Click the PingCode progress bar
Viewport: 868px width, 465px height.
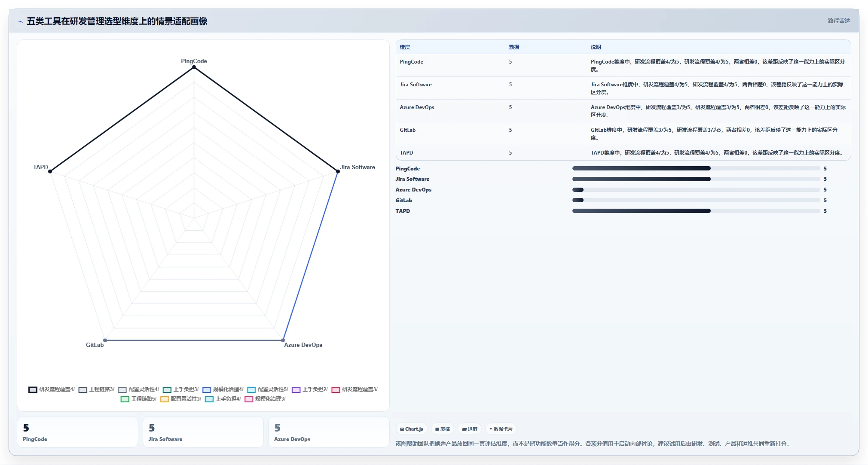[696, 168]
